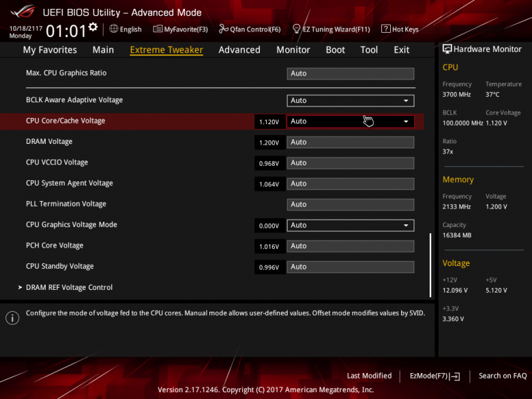
Task: Click the 37°C temperature value
Action: click(x=492, y=94)
